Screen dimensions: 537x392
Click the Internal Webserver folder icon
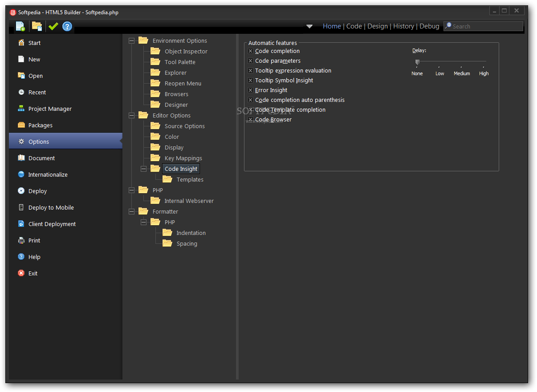155,200
